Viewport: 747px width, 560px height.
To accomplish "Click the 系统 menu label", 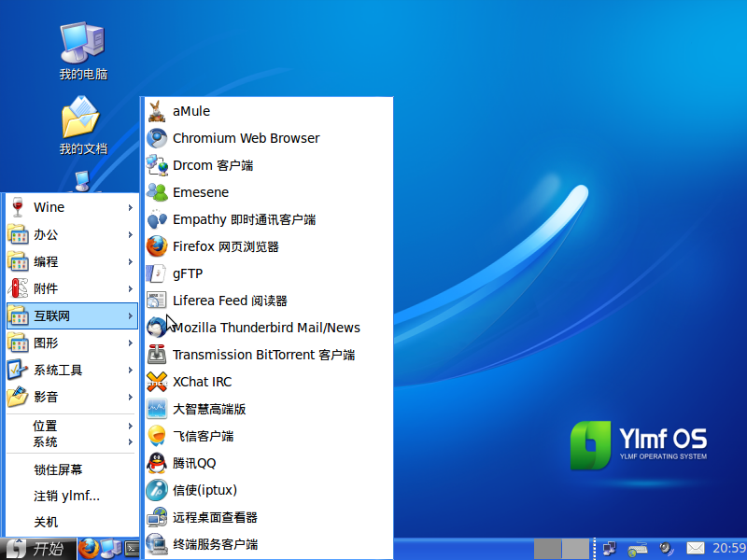I will coord(45,442).
